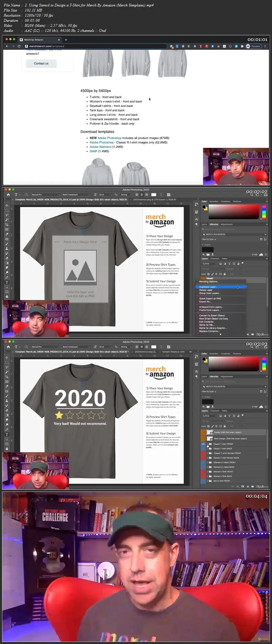Image resolution: width=272 pixels, height=644 pixels.
Task: Select Eyedropper tool in the 00:03:03 frame
Action: (x=7, y=386)
